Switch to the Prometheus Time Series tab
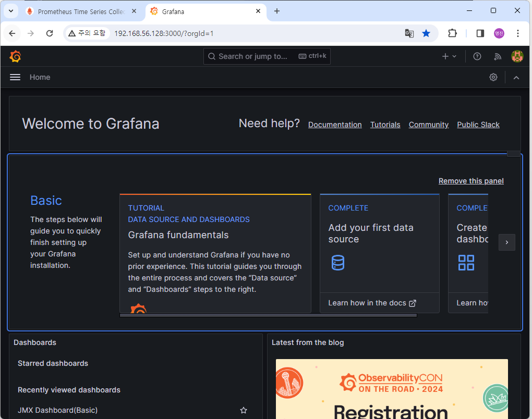 [81, 11]
